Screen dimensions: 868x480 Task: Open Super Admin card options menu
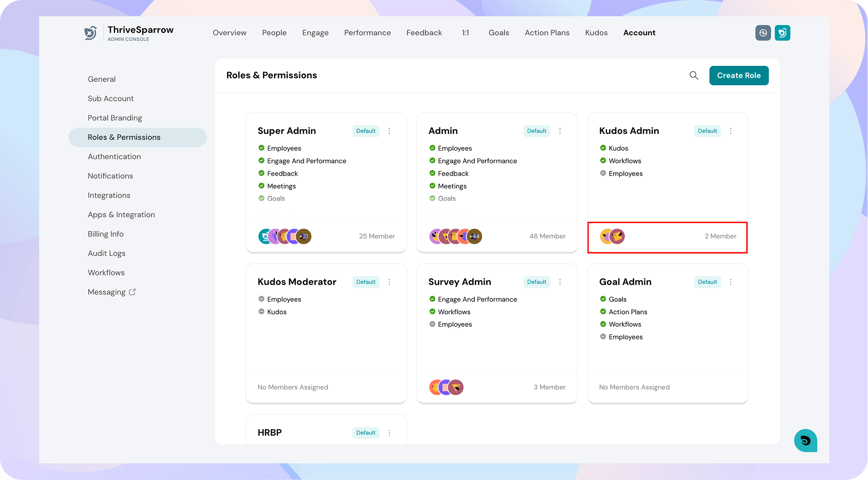click(x=389, y=131)
